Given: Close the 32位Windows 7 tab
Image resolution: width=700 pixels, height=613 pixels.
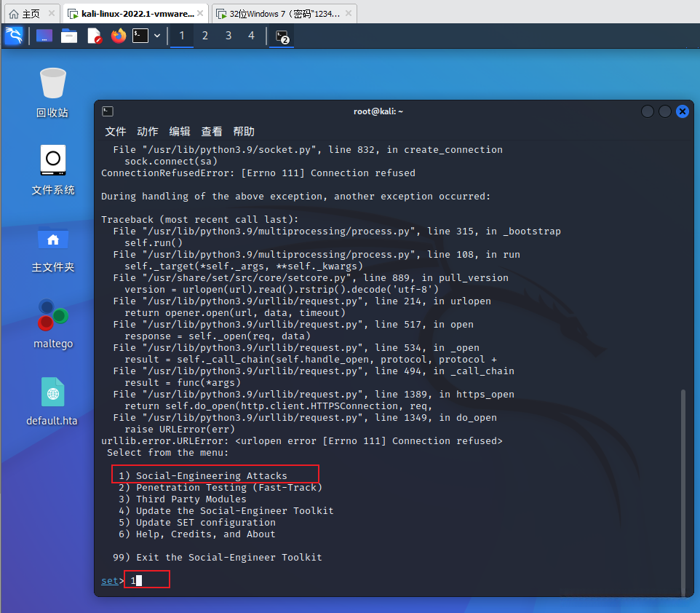Looking at the screenshot, I should click(x=349, y=13).
